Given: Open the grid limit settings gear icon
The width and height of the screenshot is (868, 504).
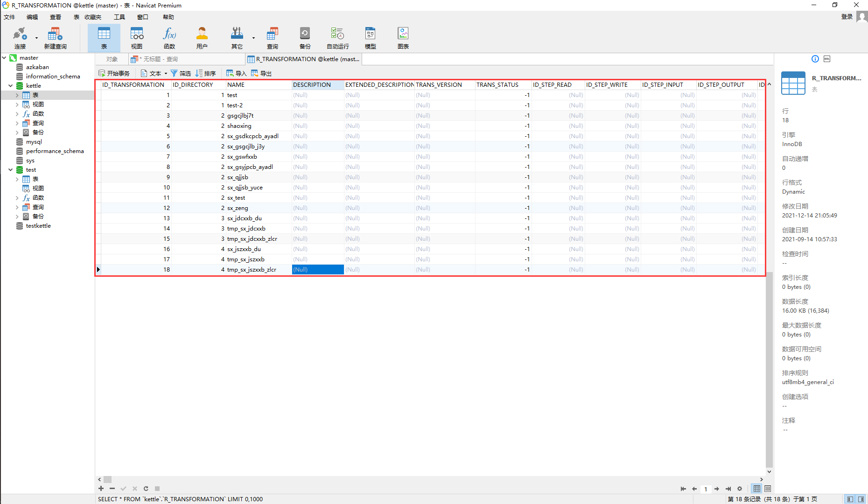Looking at the screenshot, I should (x=740, y=489).
